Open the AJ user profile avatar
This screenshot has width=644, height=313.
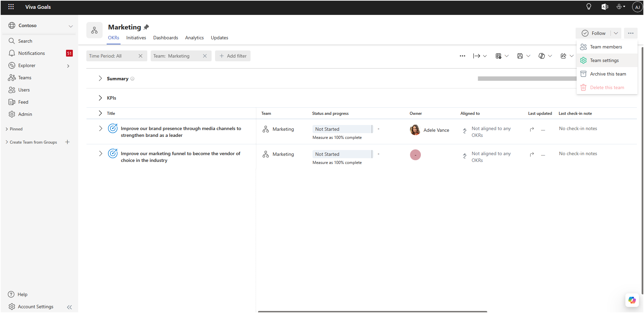click(x=637, y=7)
